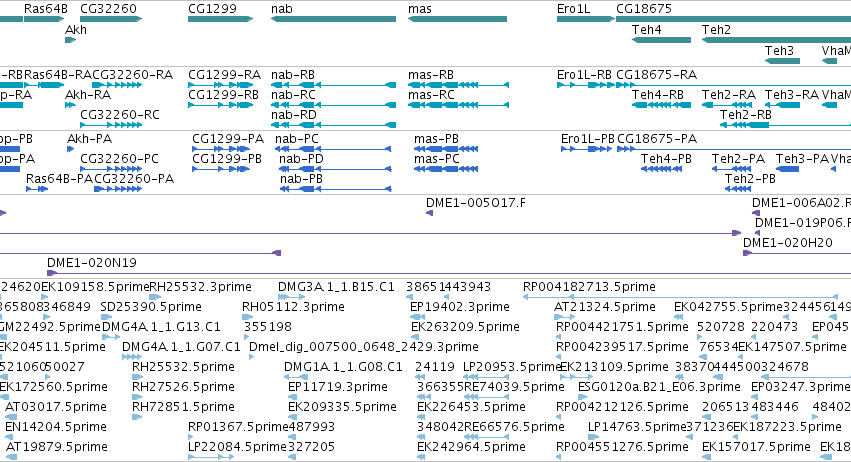Screen dimensions: 851x462
Task: Click the RH72851.5prime EST feature
Action: [137, 417]
